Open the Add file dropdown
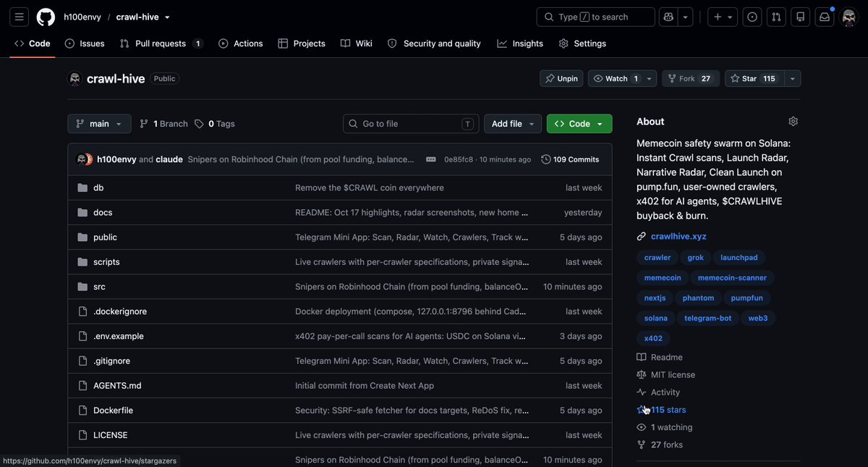Screen dimensions: 868x467 (513, 124)
